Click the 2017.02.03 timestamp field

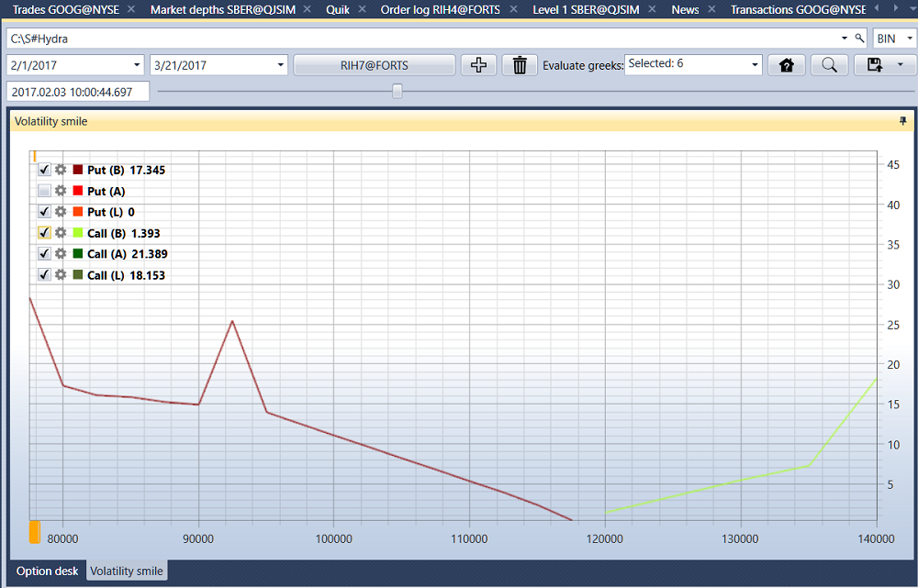(x=78, y=92)
